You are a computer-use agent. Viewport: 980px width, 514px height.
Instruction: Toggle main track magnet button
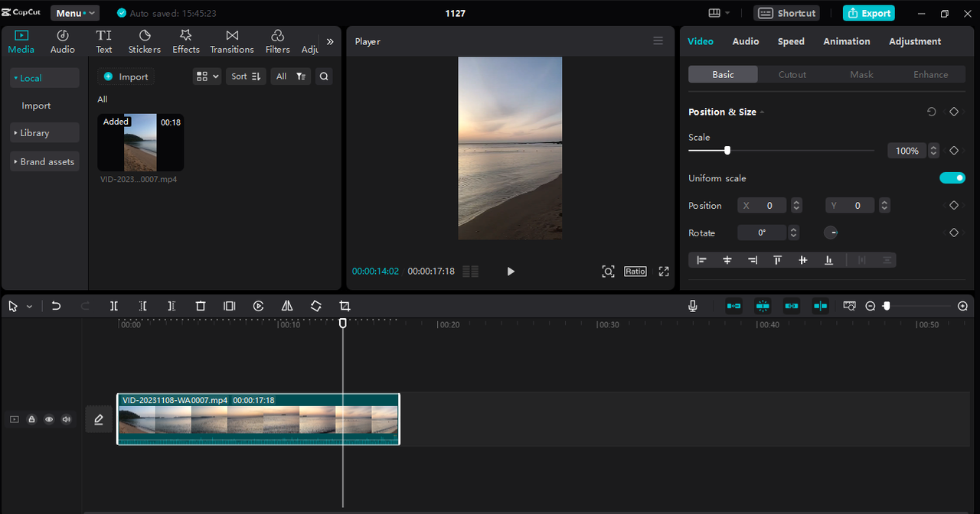coord(733,306)
